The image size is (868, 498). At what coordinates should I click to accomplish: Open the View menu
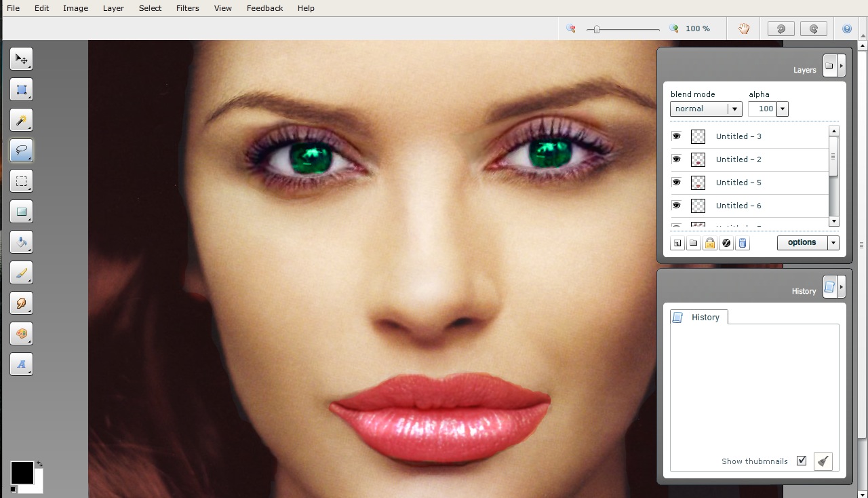point(222,8)
